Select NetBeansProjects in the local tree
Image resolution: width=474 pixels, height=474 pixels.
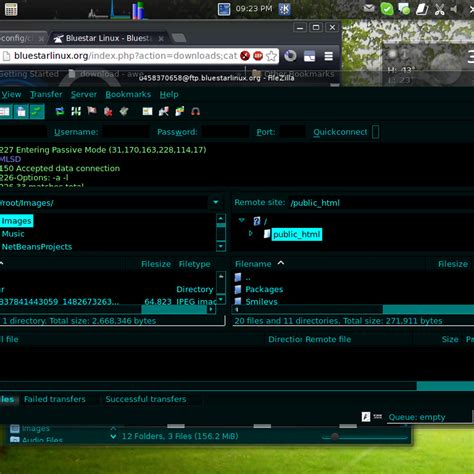coord(37,247)
